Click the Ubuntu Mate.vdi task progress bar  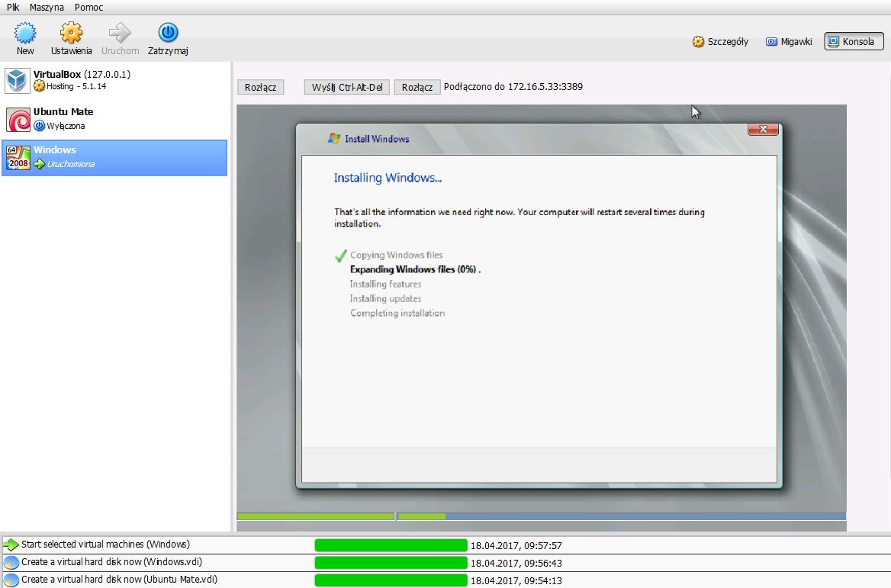click(391, 580)
